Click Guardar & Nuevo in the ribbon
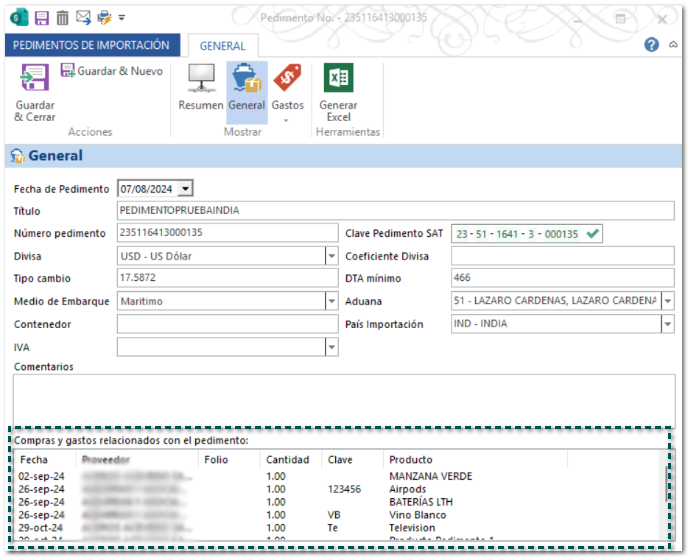 coord(111,71)
